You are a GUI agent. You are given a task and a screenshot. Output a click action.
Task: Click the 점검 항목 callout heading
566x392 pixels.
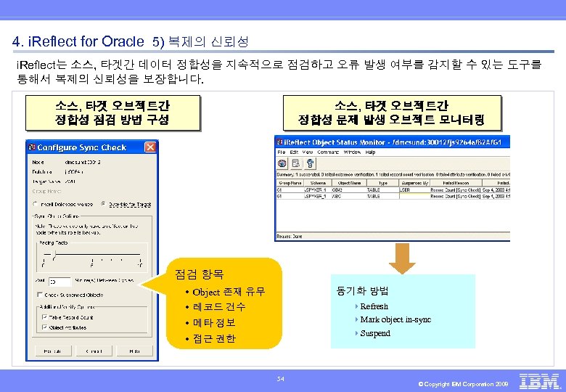click(x=200, y=274)
